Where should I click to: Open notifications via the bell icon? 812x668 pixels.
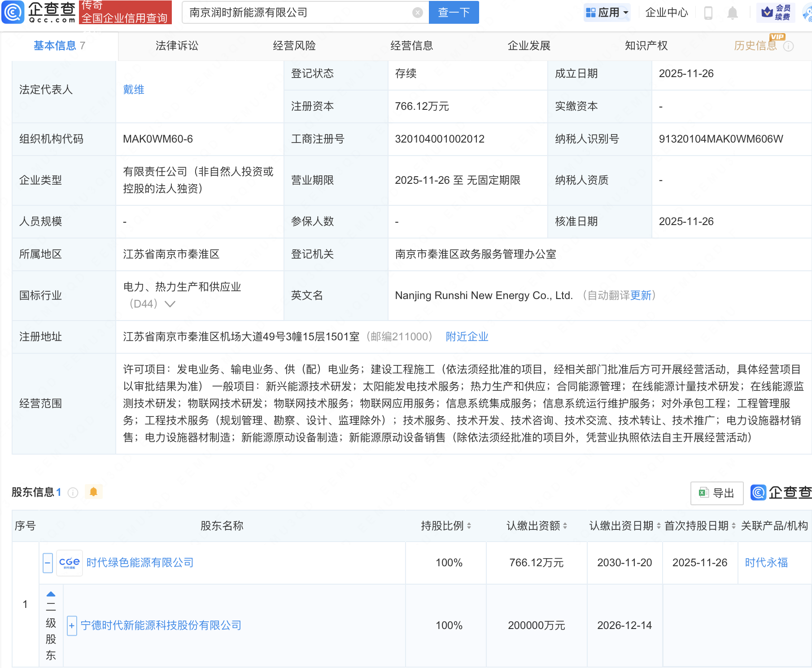tap(732, 13)
